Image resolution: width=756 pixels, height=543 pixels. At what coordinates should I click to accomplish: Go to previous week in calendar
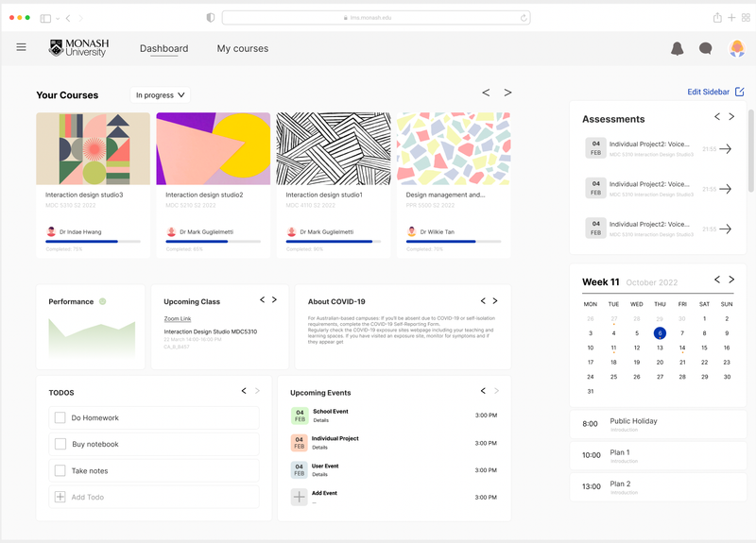tap(717, 280)
